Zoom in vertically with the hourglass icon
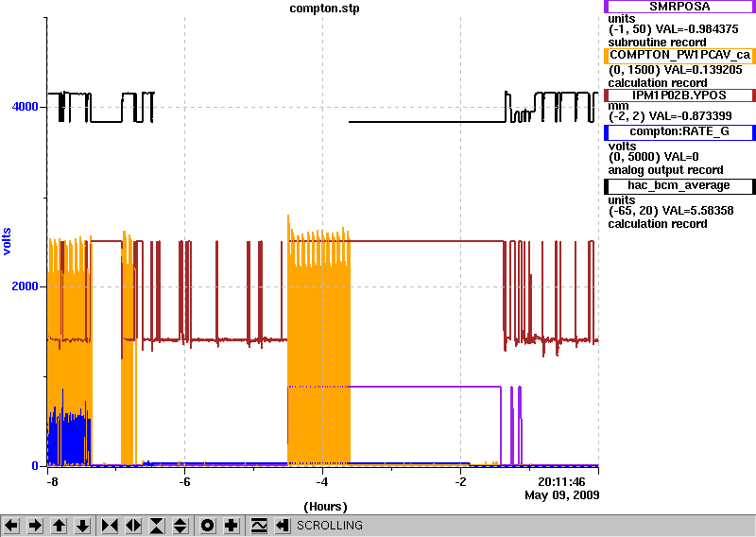Viewport: 756px width, 537px height. pyautogui.click(x=157, y=525)
